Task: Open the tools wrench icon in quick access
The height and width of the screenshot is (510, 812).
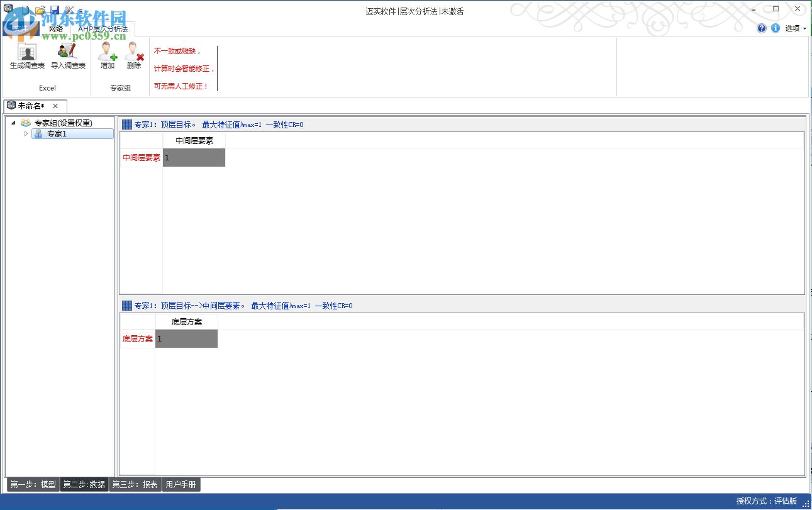Action: (x=69, y=10)
